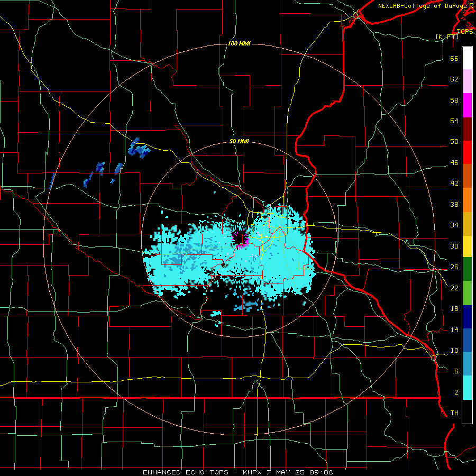Click the legend value 46

point(454,163)
